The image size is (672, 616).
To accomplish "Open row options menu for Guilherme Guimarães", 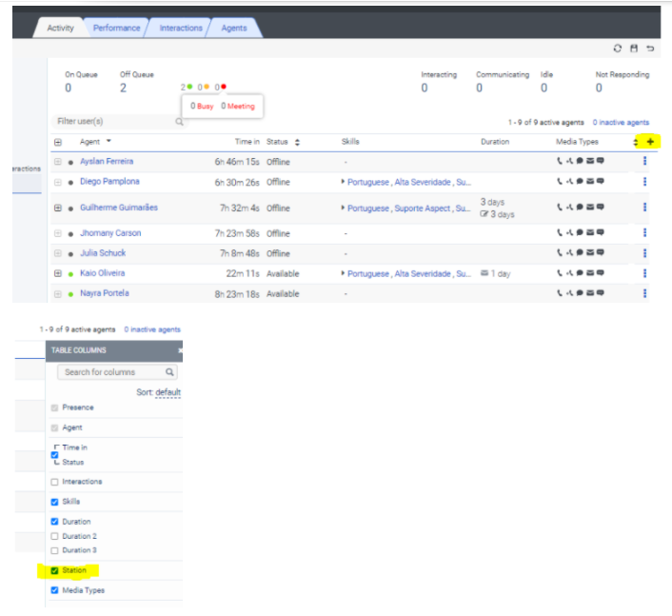I will tap(644, 208).
